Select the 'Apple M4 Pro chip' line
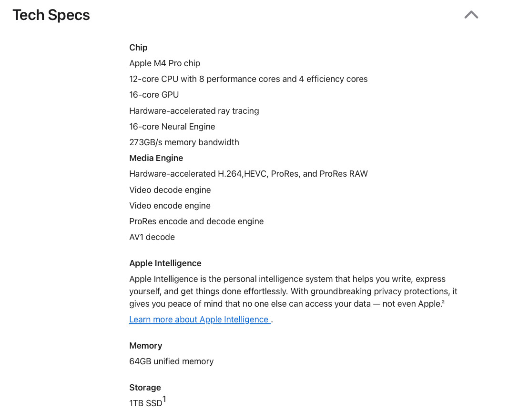 [x=164, y=63]
